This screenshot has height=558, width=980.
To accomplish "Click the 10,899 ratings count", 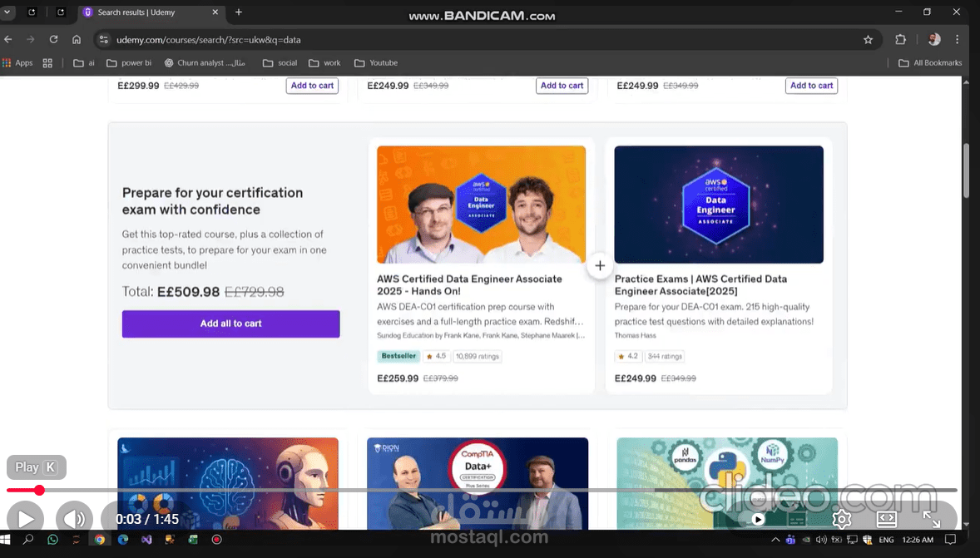I will [x=478, y=356].
